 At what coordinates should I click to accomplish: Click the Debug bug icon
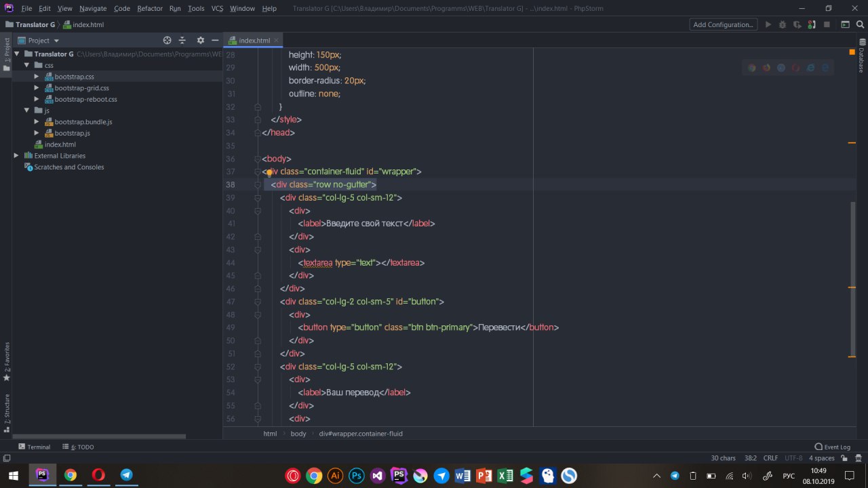coord(783,24)
